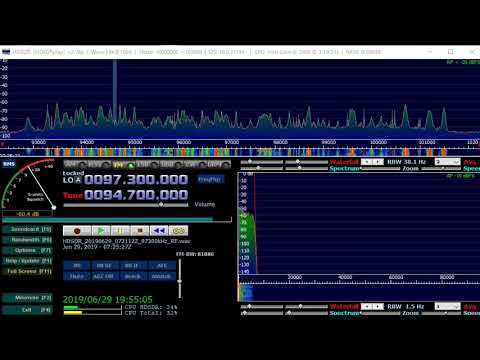Open the Options [F7] menu

point(27,250)
